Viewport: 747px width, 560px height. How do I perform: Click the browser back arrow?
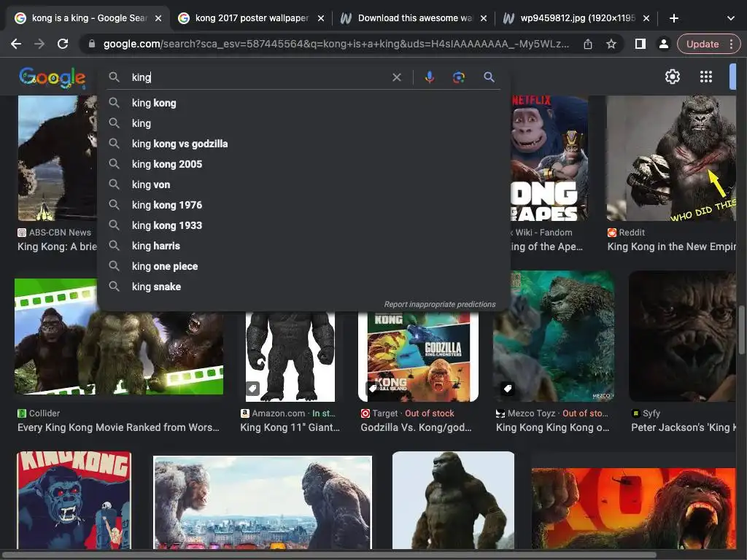pyautogui.click(x=16, y=44)
